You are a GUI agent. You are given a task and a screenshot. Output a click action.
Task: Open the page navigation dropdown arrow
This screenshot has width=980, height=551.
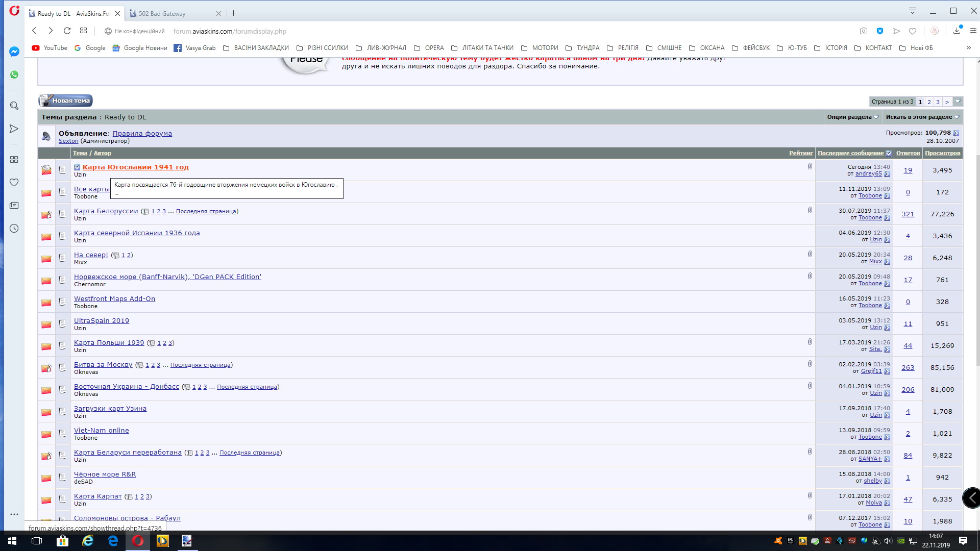(x=958, y=102)
